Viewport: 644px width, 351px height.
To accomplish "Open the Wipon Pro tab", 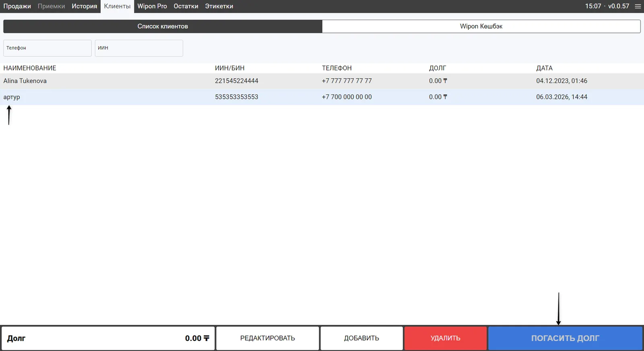I will pos(152,6).
